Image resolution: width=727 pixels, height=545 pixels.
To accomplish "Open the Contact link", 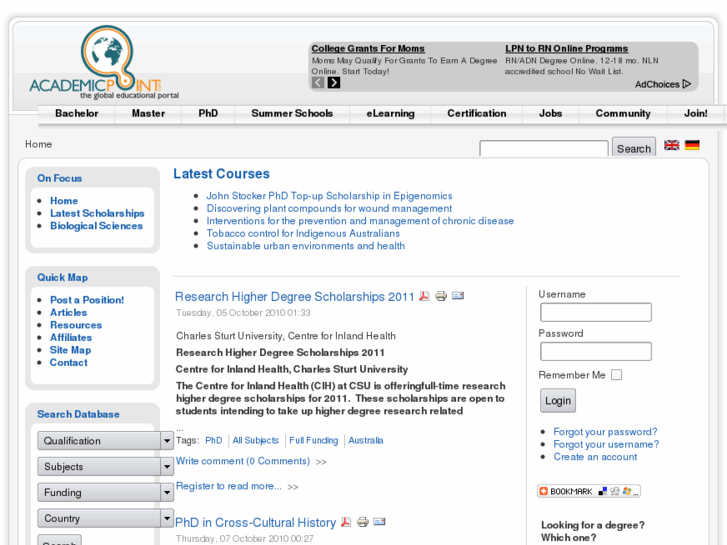I will pyautogui.click(x=69, y=363).
